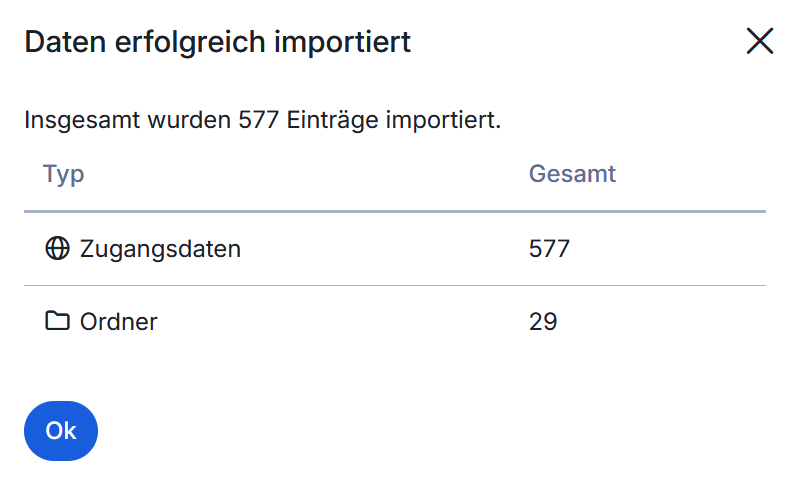Viewport: 792px width, 479px height.
Task: Click the Zugangsdaten row label
Action: (x=160, y=248)
